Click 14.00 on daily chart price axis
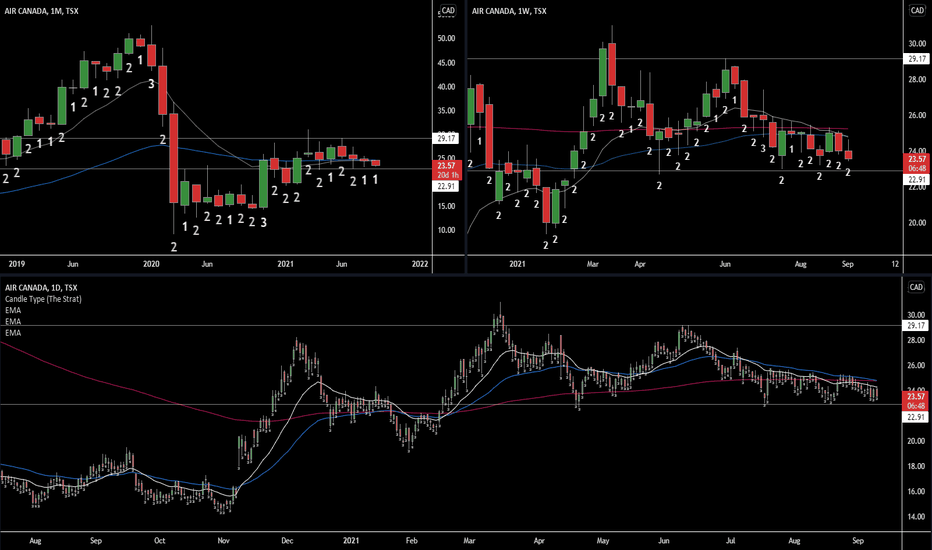The height and width of the screenshot is (550, 932). coord(916,517)
